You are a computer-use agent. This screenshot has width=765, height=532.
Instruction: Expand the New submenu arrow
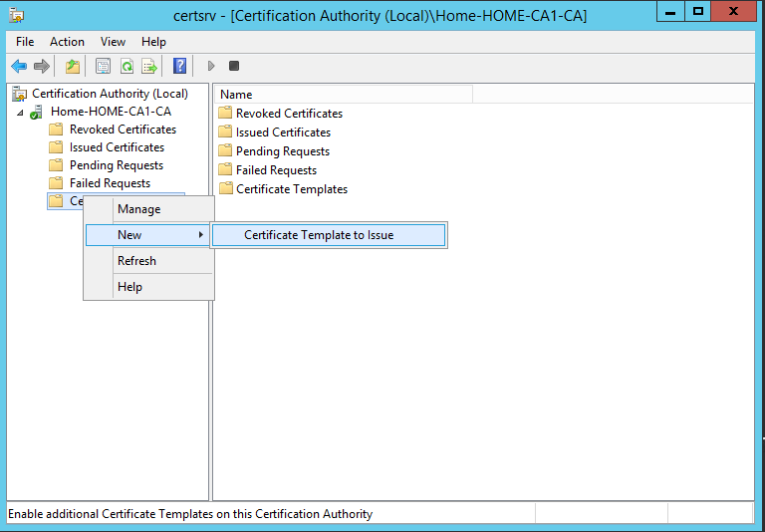click(x=200, y=235)
